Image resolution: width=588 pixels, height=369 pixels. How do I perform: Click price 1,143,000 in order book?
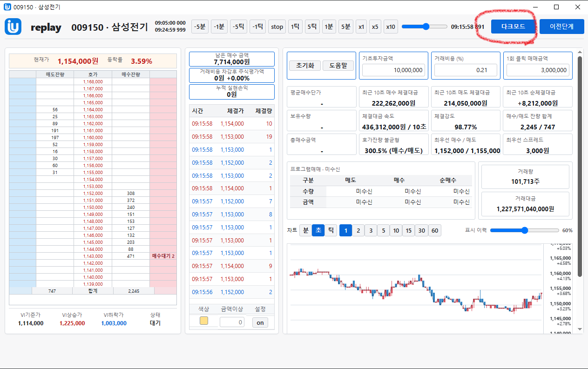pyautogui.click(x=93, y=256)
